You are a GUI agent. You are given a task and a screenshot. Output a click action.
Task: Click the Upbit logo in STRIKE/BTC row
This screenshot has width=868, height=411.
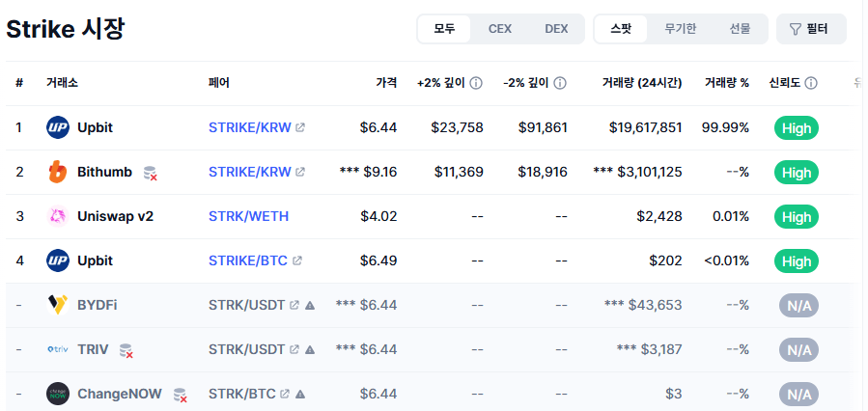(x=58, y=260)
